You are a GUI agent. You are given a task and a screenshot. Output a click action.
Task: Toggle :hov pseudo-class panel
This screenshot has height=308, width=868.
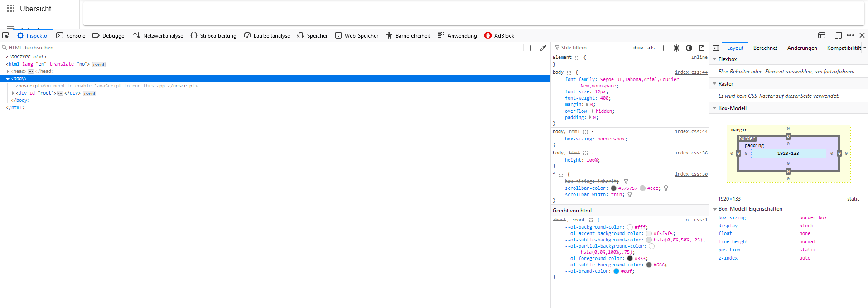tap(638, 48)
